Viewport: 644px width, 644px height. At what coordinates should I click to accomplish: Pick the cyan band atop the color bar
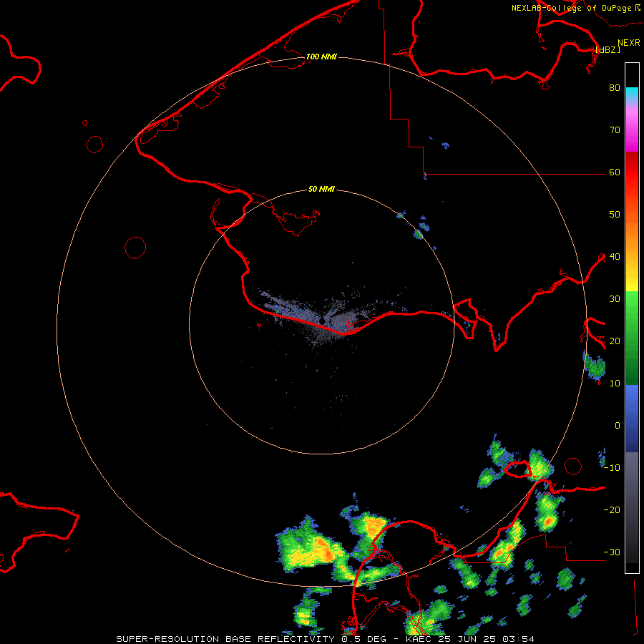coord(632,94)
